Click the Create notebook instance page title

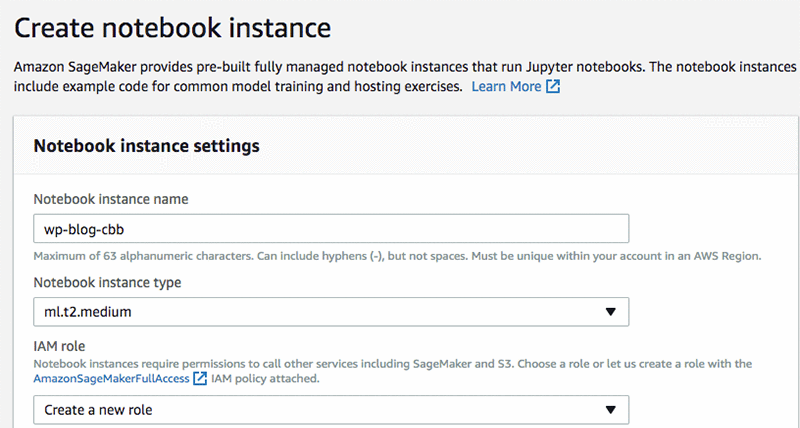point(172,27)
